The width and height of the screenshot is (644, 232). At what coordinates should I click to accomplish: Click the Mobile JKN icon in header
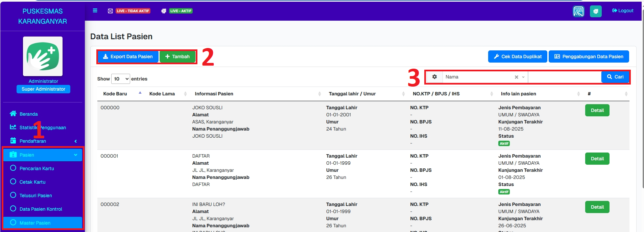578,11
